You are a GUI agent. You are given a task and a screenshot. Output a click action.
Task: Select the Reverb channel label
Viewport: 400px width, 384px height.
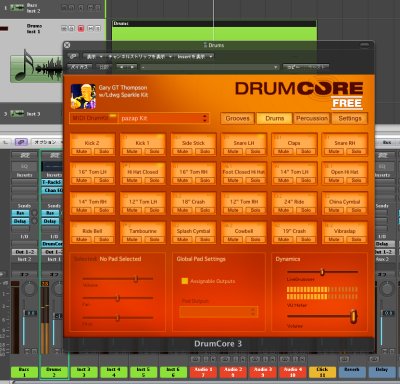352,372
